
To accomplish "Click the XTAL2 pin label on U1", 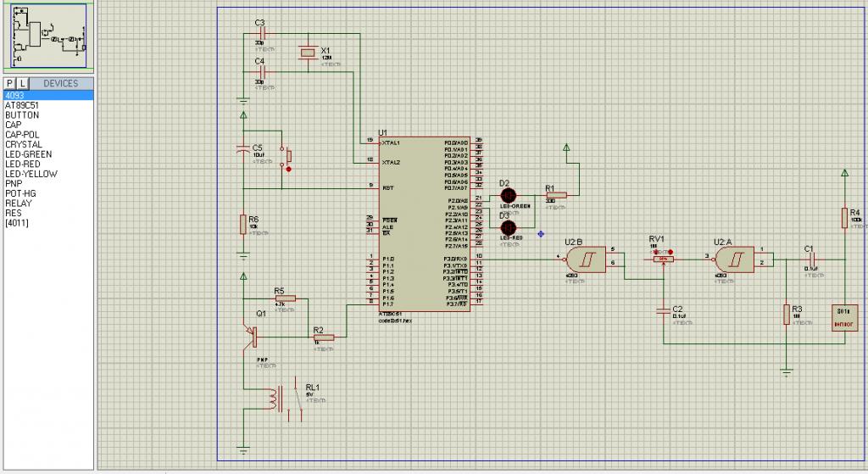I will pyautogui.click(x=391, y=163).
